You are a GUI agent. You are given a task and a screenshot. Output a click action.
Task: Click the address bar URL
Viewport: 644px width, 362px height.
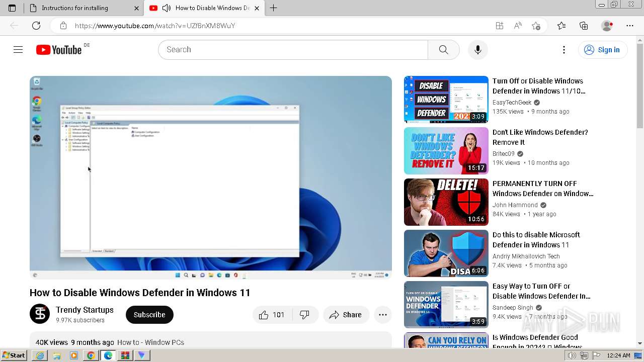coord(155,26)
